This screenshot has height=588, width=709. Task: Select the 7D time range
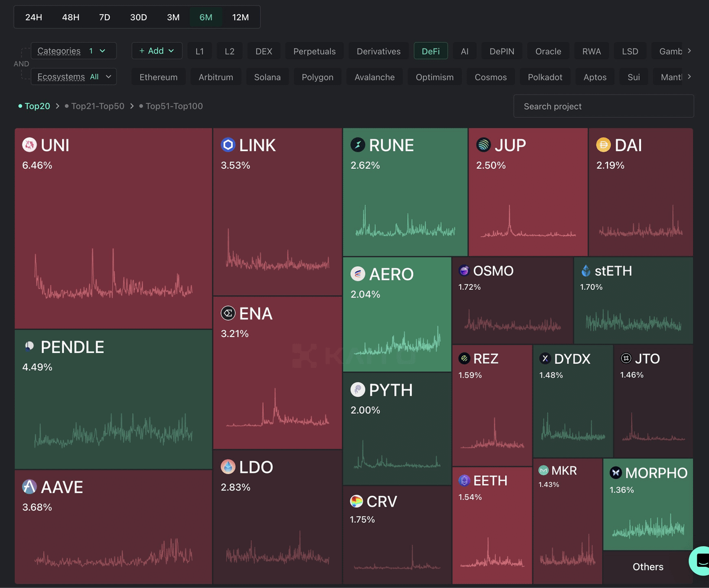pyautogui.click(x=105, y=17)
